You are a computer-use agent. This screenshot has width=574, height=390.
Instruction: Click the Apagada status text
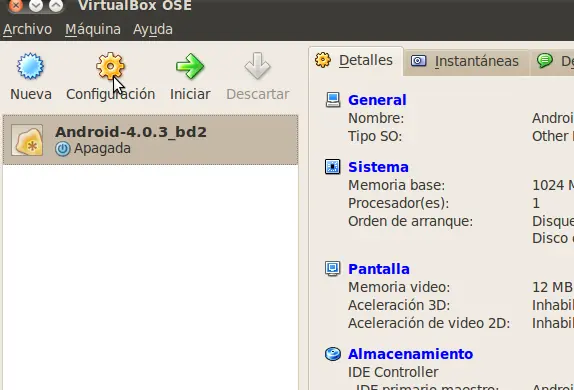(x=102, y=149)
